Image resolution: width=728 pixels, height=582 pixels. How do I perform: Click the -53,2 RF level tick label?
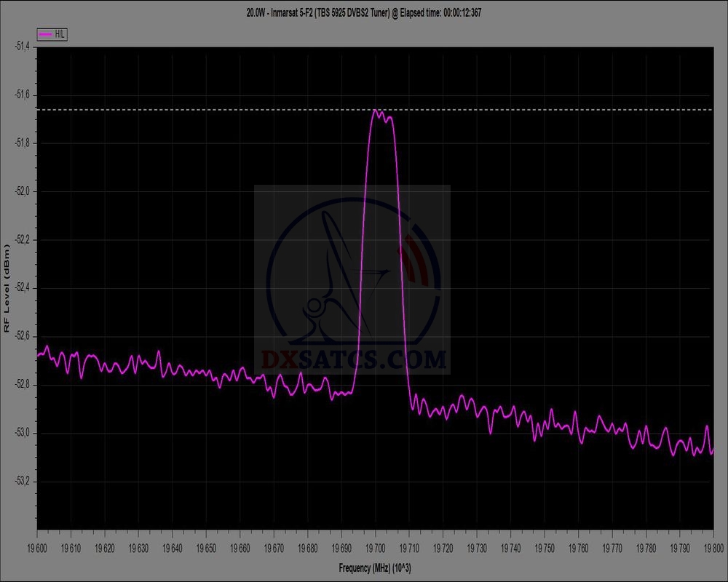click(23, 482)
